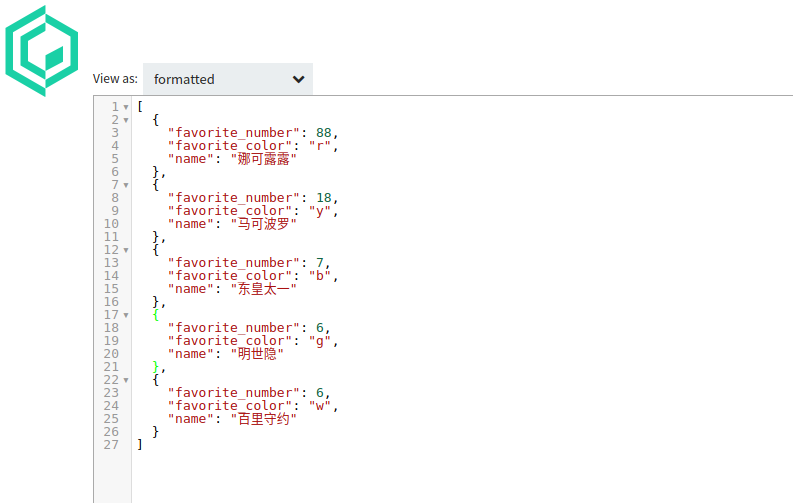Fold the object starting at line 7
The width and height of the screenshot is (793, 503).
pos(126,185)
